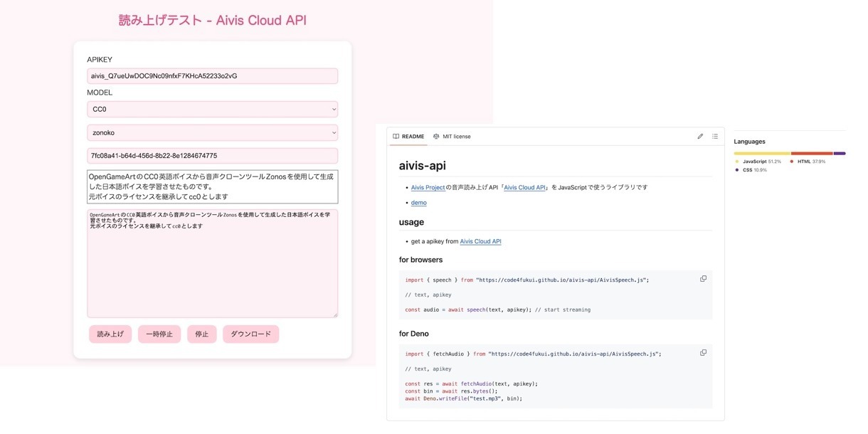Switch to the MIT license tab
The width and height of the screenshot is (868, 434).
tap(452, 137)
